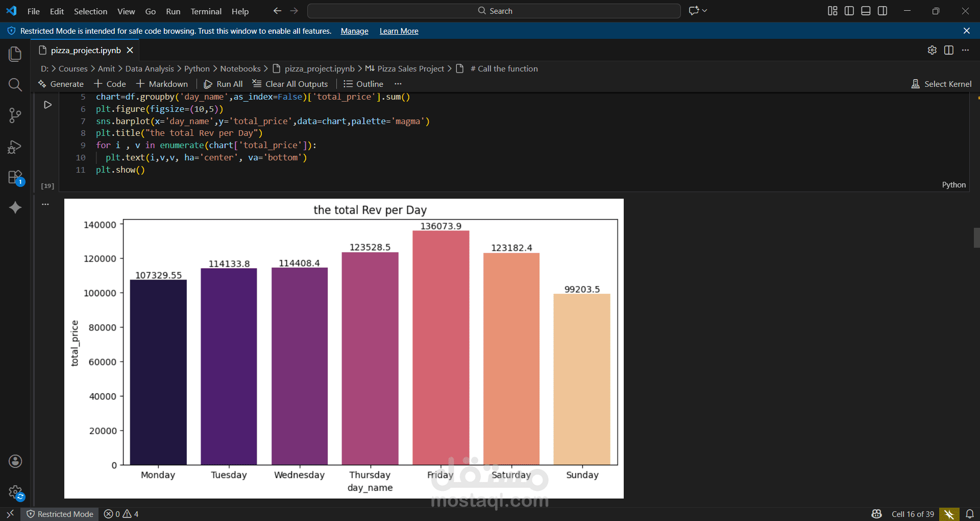Toggle the secondary side bar layout button
The image size is (980, 521).
[883, 11]
